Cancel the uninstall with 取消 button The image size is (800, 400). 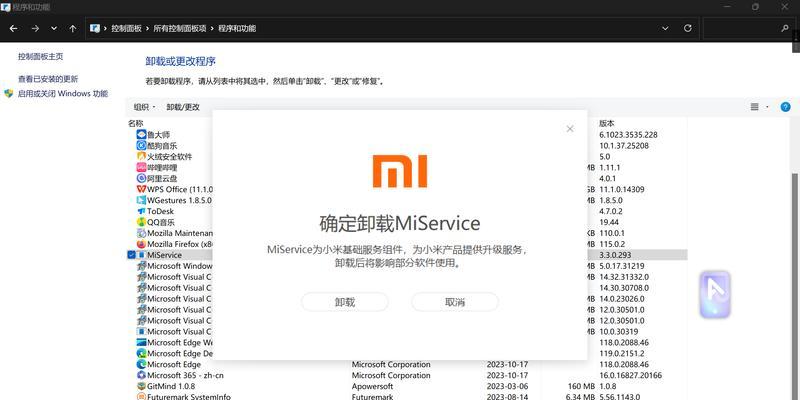455,302
